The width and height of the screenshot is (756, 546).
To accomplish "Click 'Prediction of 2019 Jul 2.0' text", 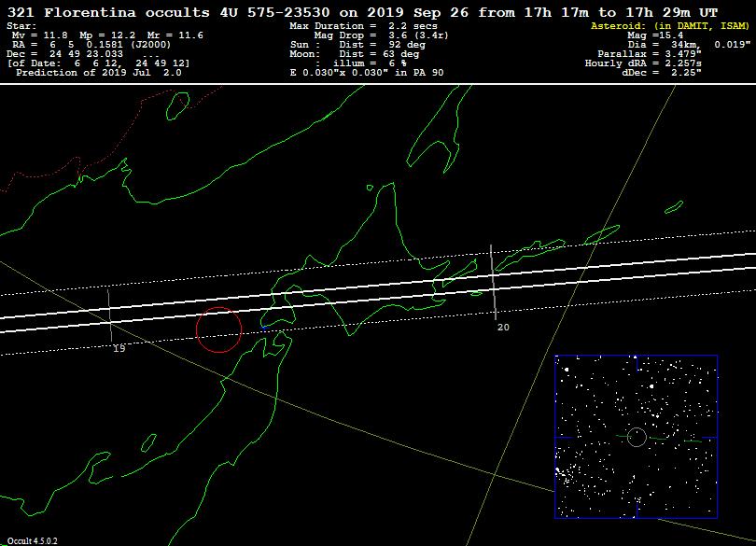I will click(99, 73).
